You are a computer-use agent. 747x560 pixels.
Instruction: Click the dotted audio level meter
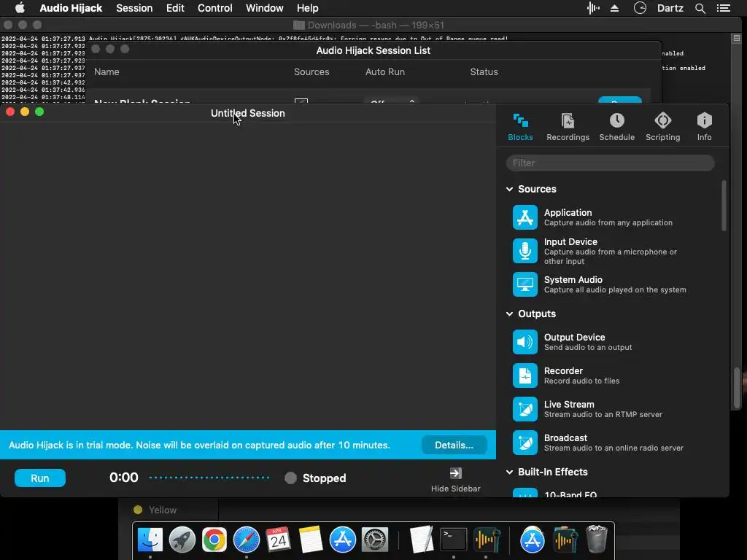209,478
